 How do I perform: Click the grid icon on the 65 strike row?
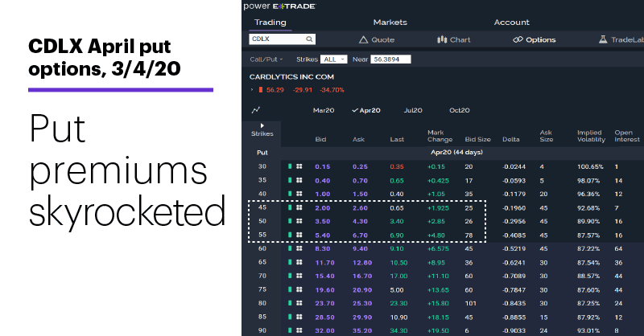[299, 262]
